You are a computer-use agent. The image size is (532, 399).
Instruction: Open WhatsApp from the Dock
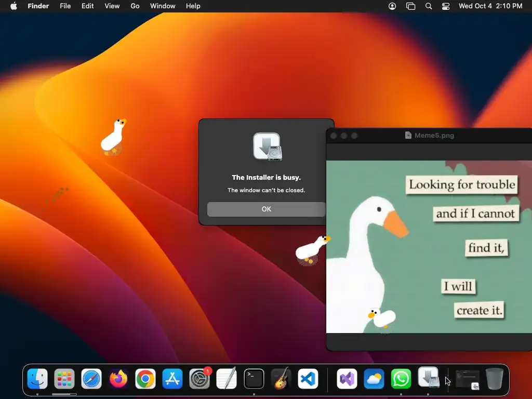(x=401, y=379)
